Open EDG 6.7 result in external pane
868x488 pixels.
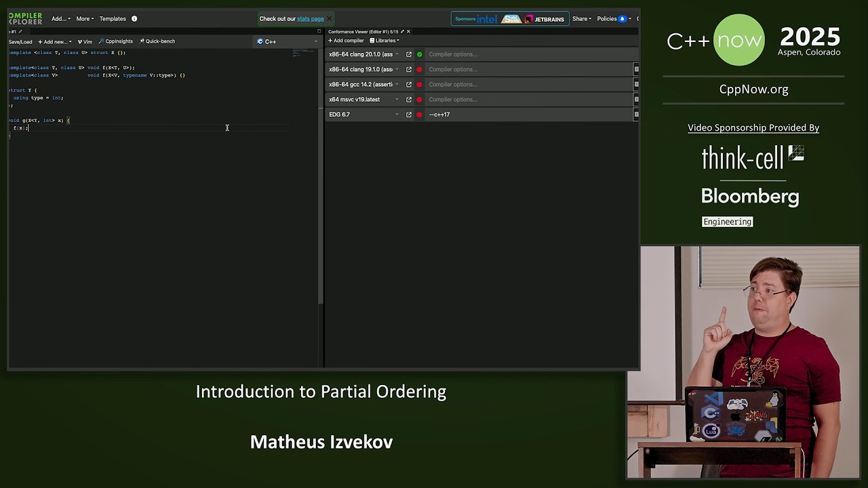click(408, 115)
